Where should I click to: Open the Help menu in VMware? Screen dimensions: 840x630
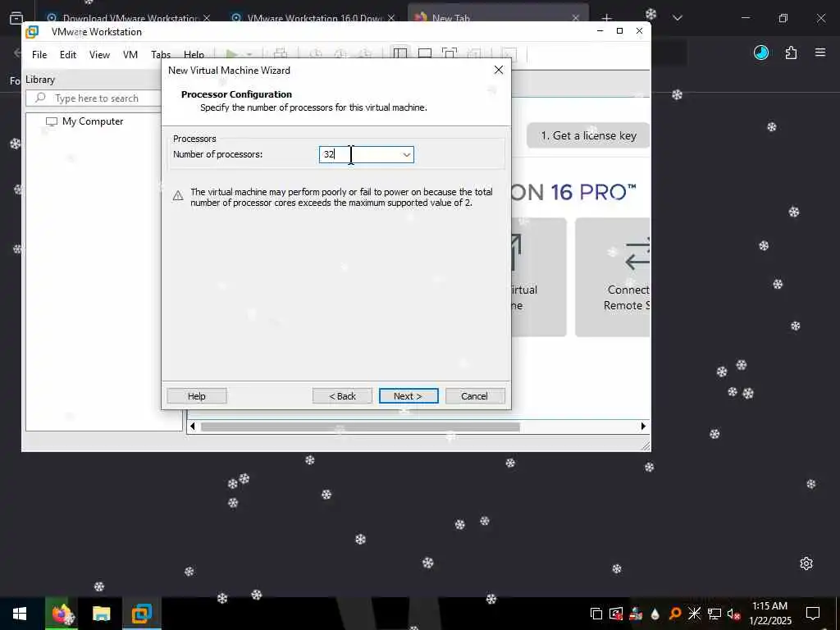coord(194,55)
